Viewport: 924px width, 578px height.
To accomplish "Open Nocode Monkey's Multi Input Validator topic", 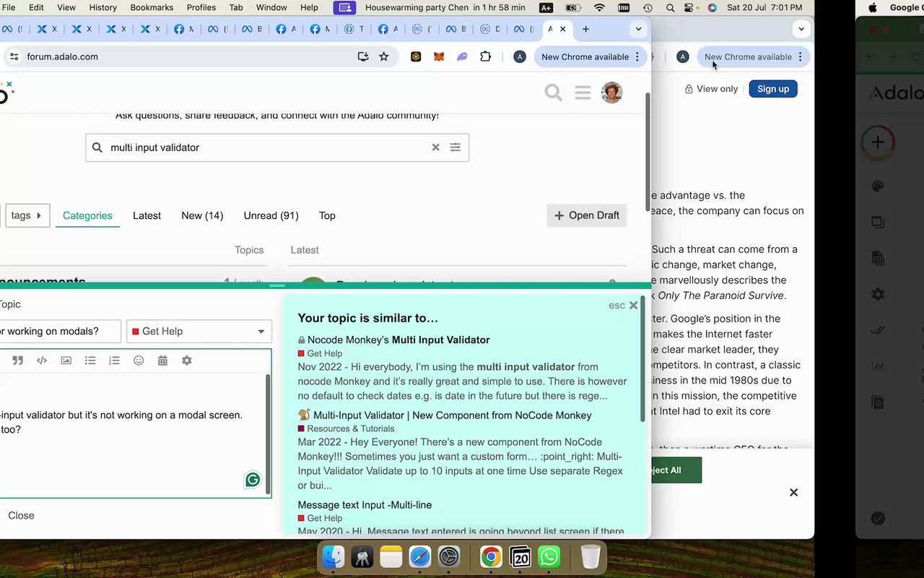I will click(x=398, y=340).
